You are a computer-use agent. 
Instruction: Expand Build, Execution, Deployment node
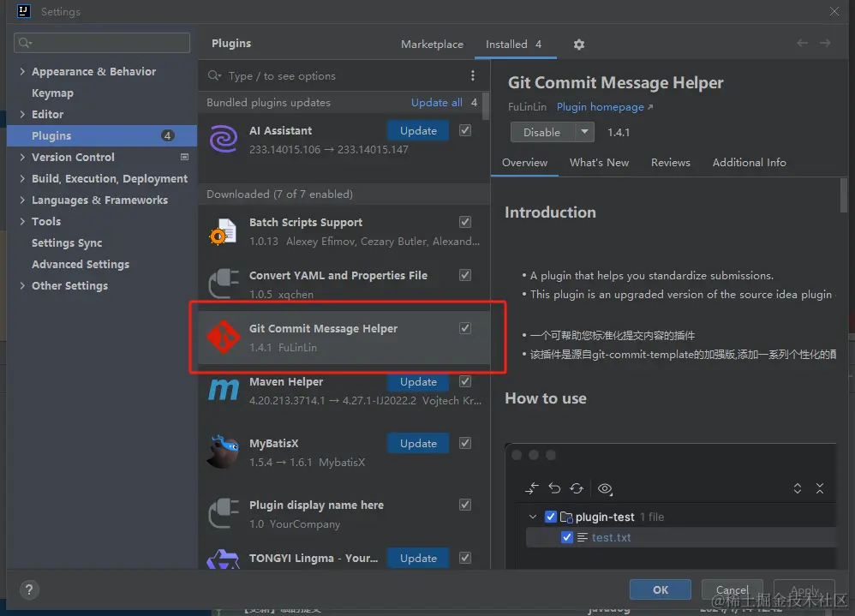pos(22,178)
